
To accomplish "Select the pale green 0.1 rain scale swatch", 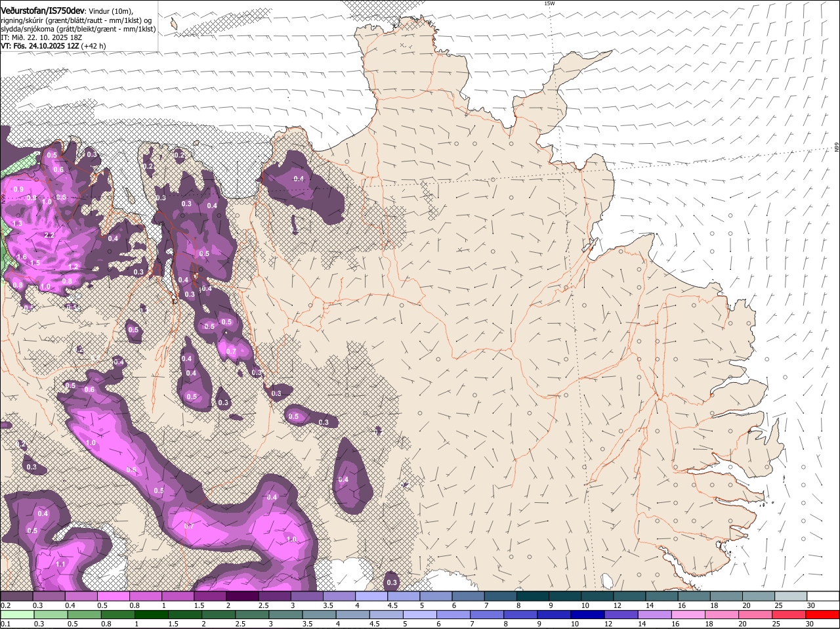I will point(16,615).
